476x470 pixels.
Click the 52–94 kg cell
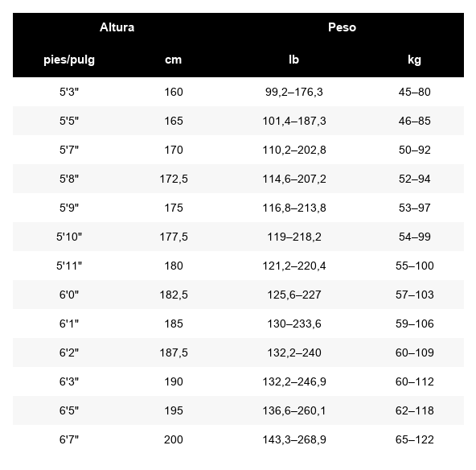tap(414, 179)
